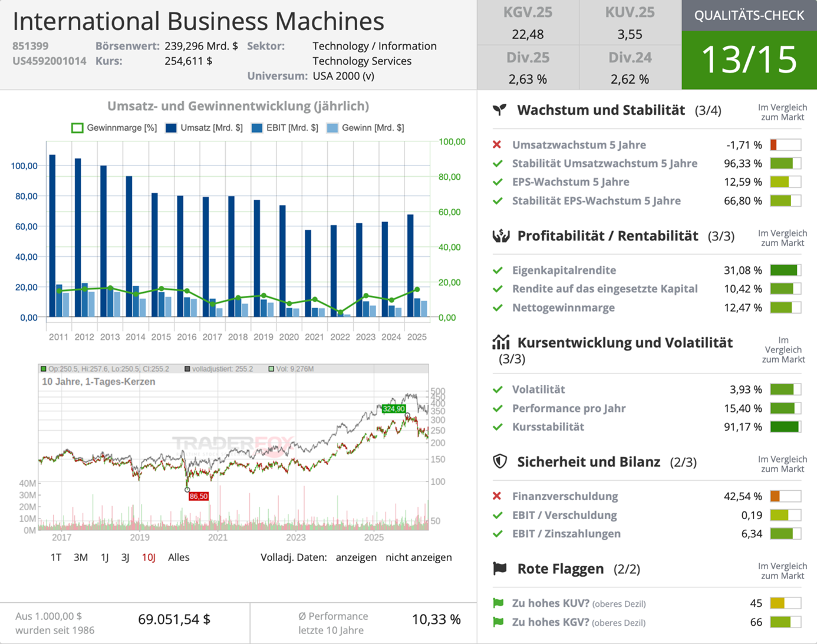The height and width of the screenshot is (644, 817).
Task: Click 'anzeigen' for Volladj. Daten
Action: pos(356,557)
